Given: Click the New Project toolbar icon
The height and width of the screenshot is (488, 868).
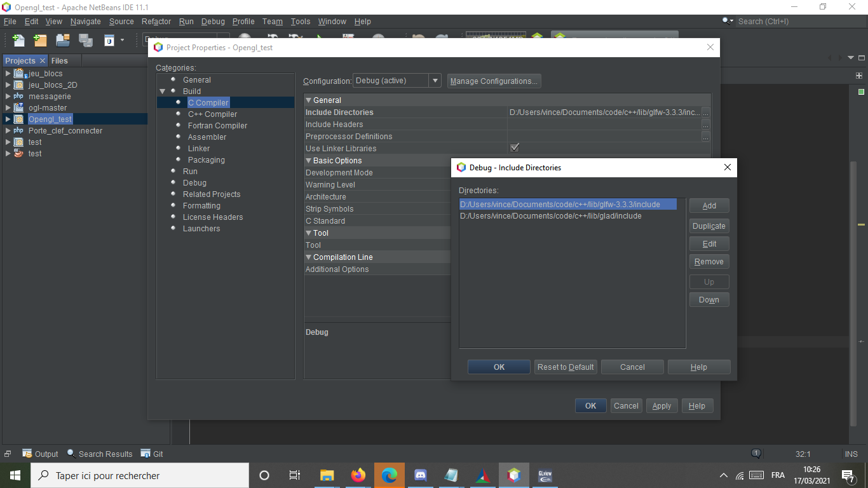Looking at the screenshot, I should pos(40,40).
